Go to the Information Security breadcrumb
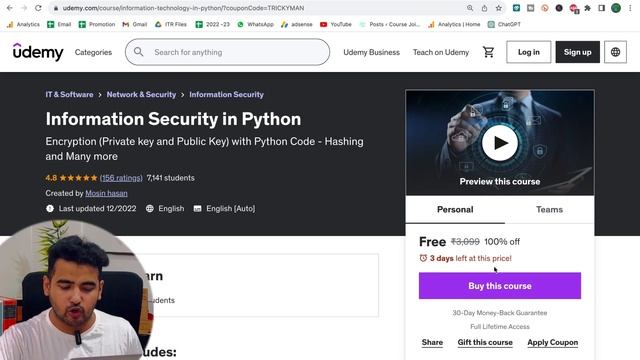 [227, 94]
